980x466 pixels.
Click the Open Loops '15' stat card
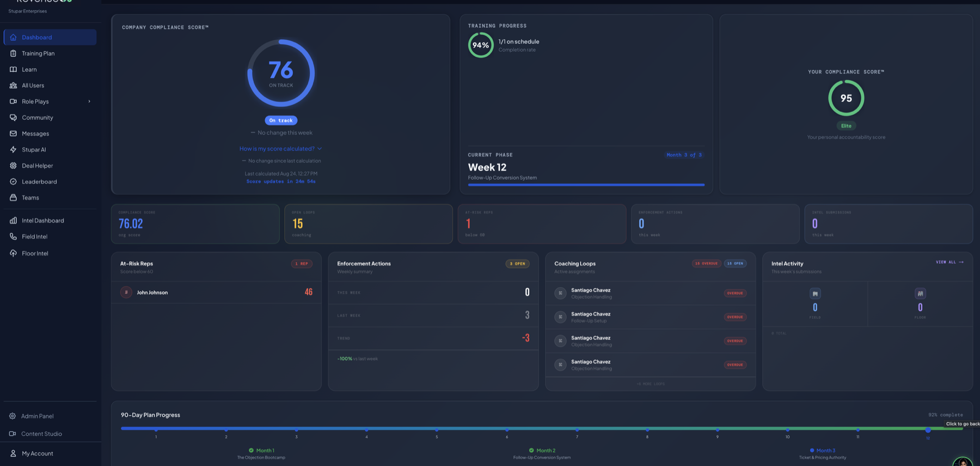pyautogui.click(x=369, y=224)
